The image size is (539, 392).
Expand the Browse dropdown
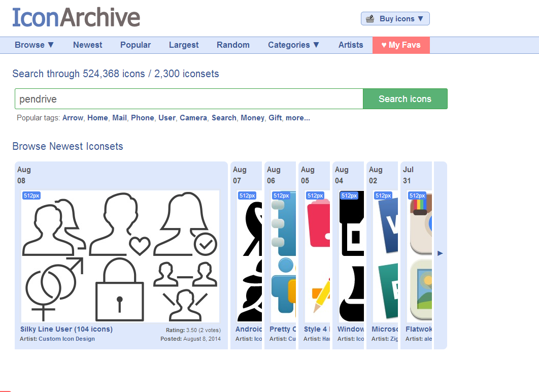click(34, 45)
